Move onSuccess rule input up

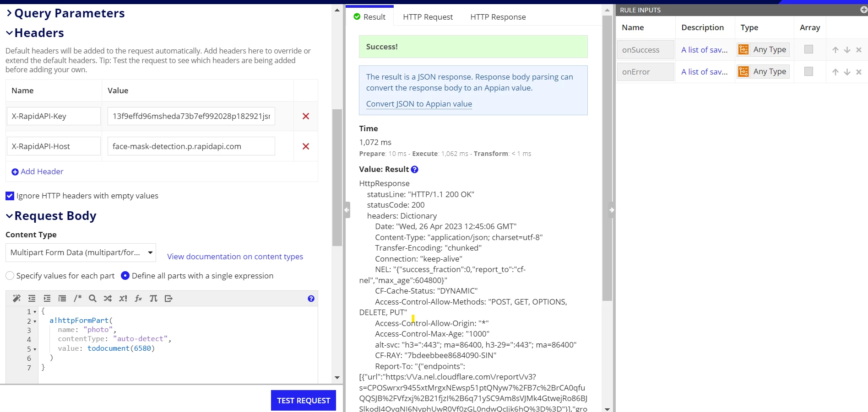point(835,50)
